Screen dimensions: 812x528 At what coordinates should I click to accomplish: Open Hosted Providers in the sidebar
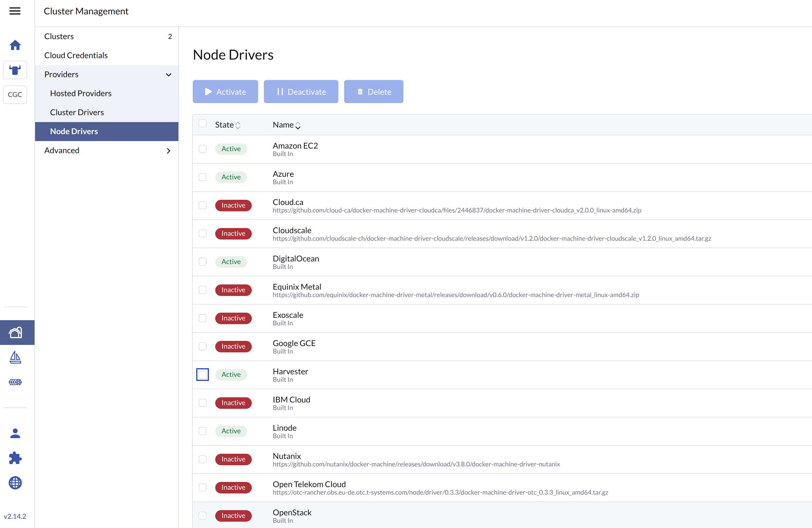point(107,93)
